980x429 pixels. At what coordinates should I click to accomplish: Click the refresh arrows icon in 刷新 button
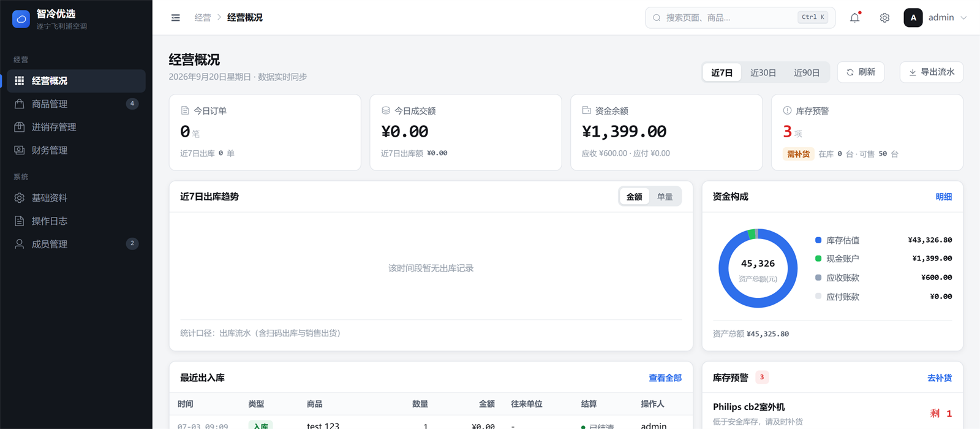850,72
